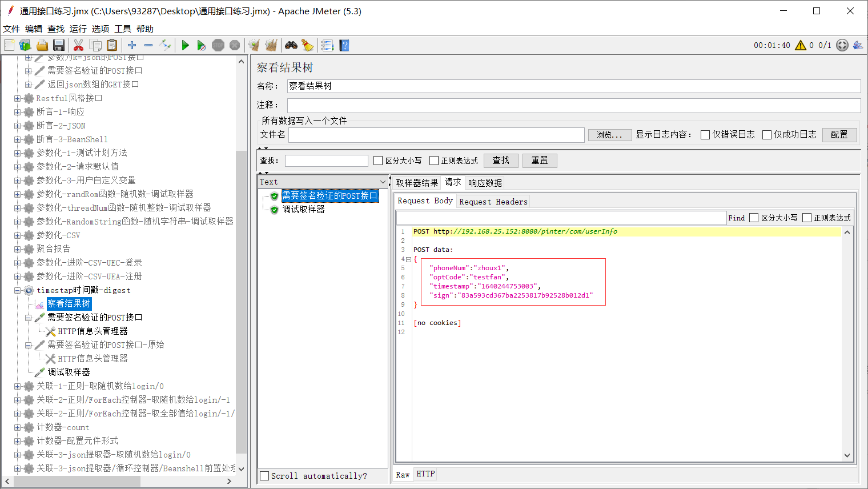Image resolution: width=868 pixels, height=489 pixels.
Task: Expand the 计数器-count node
Action: pyautogui.click(x=18, y=427)
